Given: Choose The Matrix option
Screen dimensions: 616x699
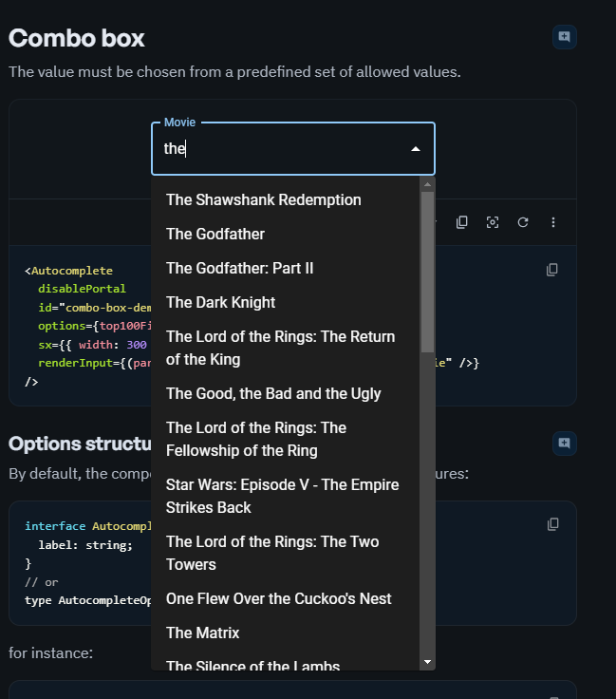Looking at the screenshot, I should coord(202,633).
